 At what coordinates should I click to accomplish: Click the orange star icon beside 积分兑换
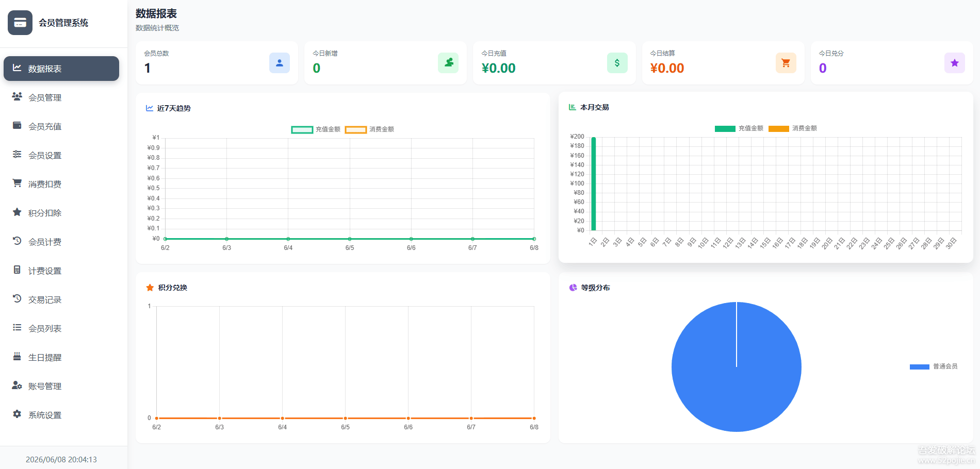150,288
